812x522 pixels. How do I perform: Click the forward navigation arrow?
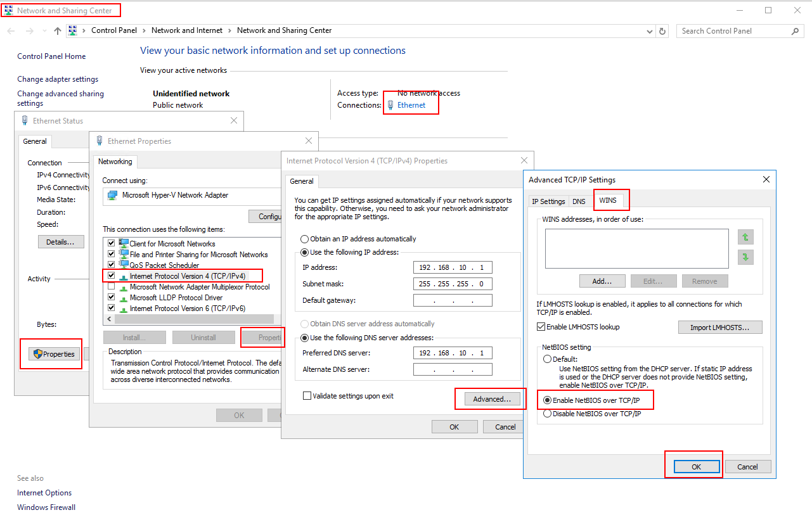(29, 31)
